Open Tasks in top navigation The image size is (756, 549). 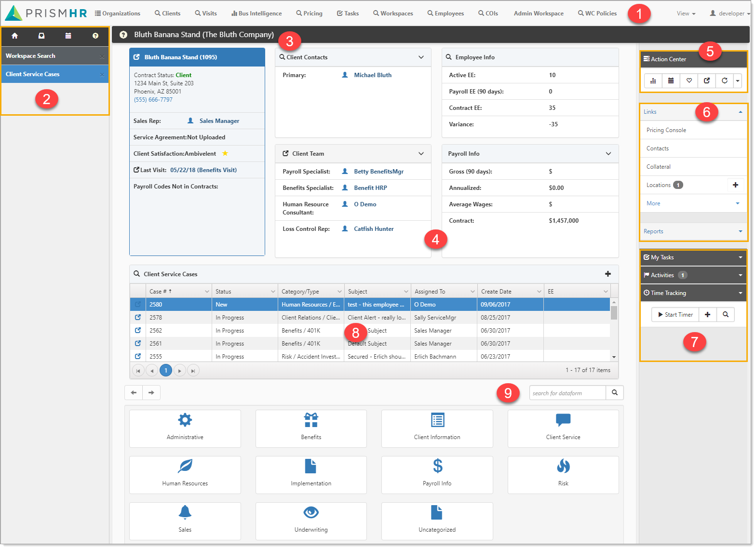(348, 13)
